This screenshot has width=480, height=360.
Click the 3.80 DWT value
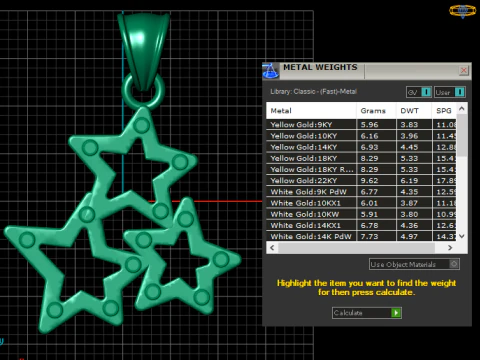(409, 214)
